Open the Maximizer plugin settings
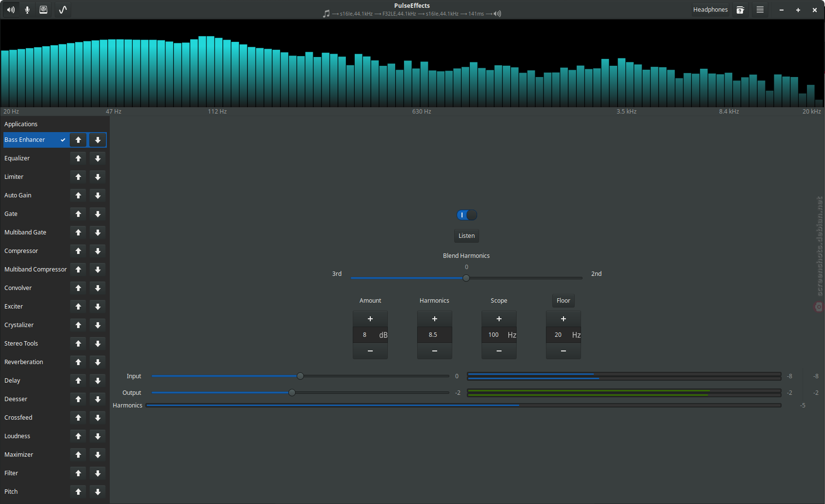This screenshot has width=825, height=504. (19, 455)
